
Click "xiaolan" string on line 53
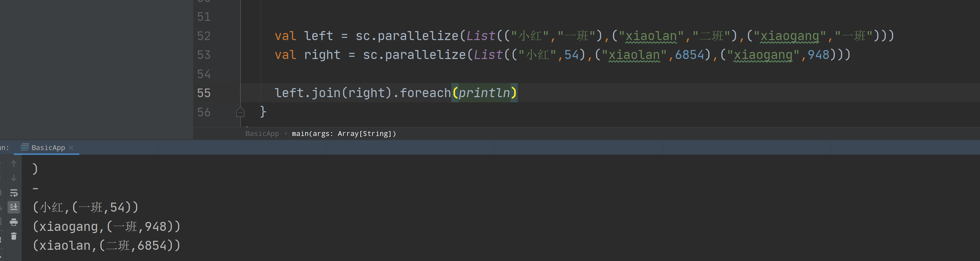pos(634,55)
